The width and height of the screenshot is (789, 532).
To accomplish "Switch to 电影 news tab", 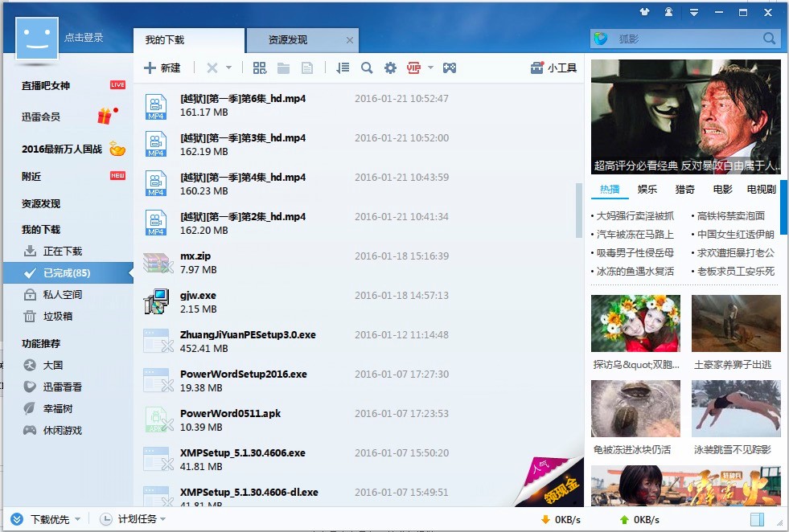I will (722, 189).
